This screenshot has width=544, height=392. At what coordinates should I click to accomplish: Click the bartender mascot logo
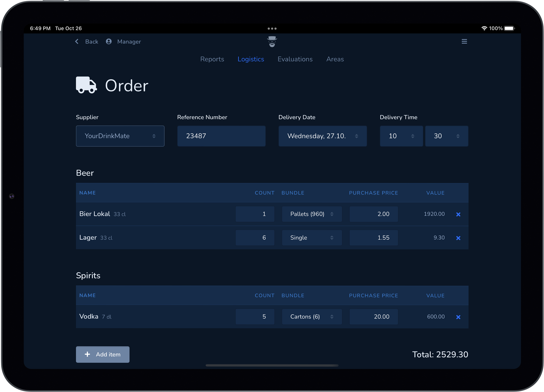[272, 42]
